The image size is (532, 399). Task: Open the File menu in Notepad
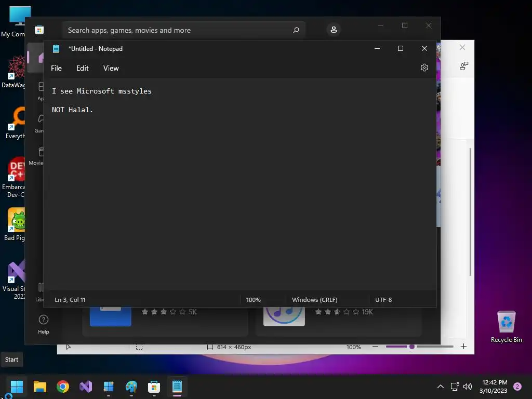tap(56, 68)
